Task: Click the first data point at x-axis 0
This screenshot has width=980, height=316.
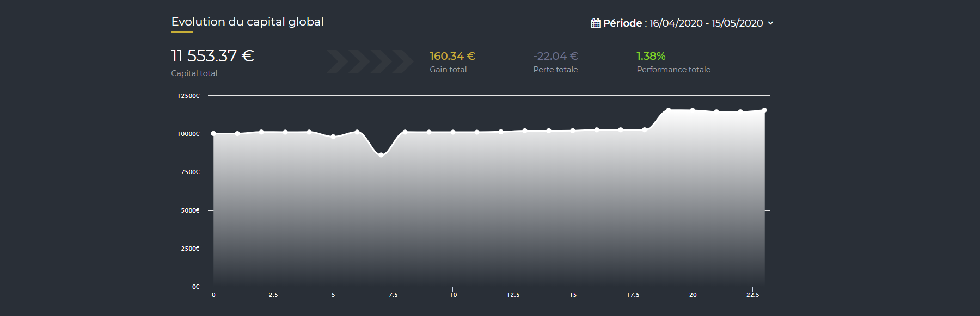Action: (213, 133)
